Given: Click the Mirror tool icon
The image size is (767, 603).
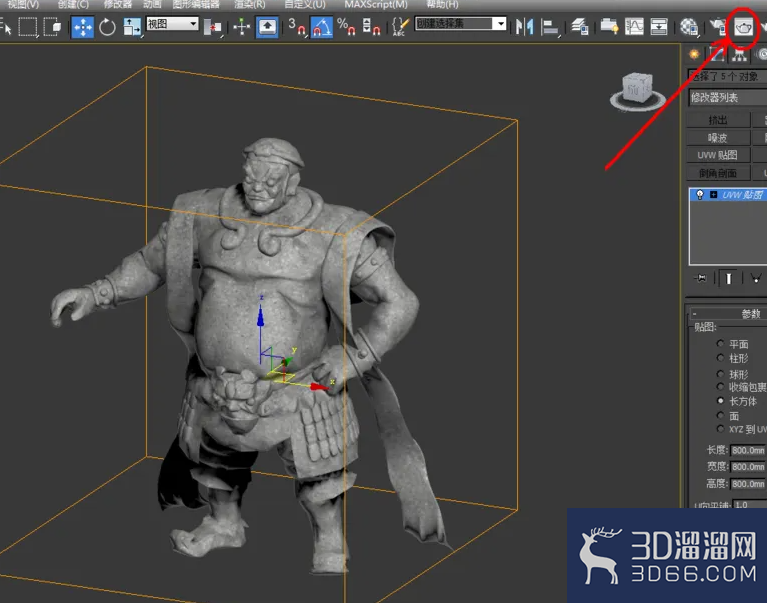Looking at the screenshot, I should coord(524,27).
